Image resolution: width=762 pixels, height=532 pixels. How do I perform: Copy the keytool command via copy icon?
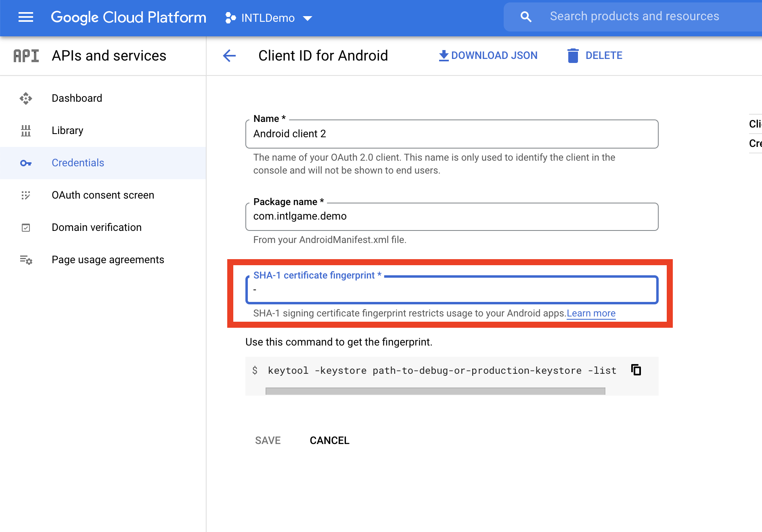pyautogui.click(x=636, y=370)
